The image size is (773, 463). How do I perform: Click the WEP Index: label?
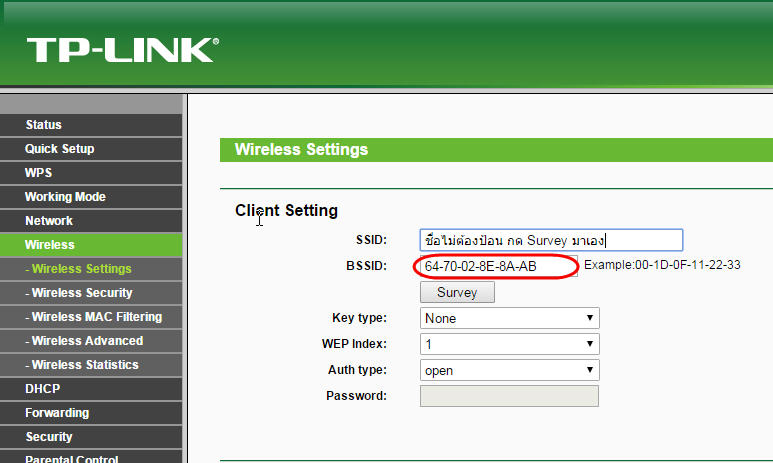click(354, 344)
